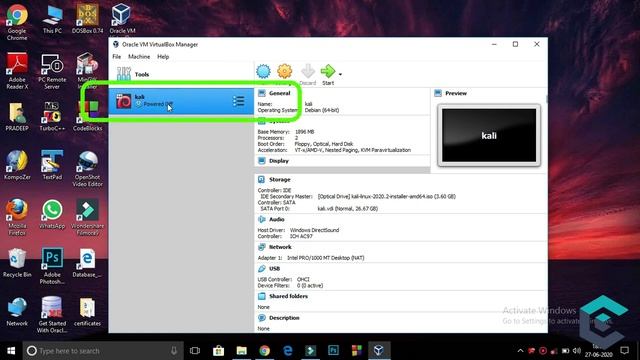Click the Display section header

click(279, 161)
